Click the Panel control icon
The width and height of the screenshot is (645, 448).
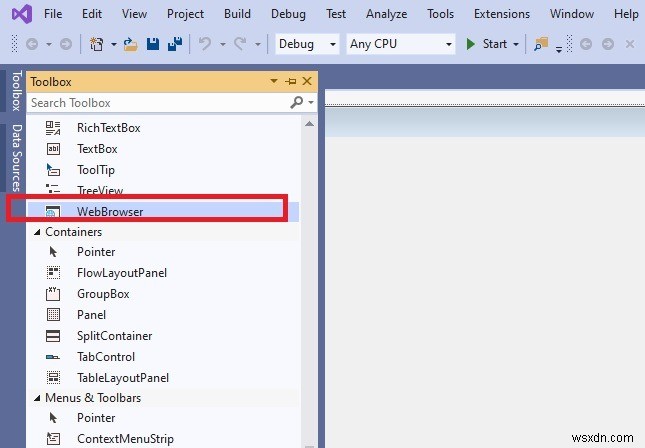point(53,315)
